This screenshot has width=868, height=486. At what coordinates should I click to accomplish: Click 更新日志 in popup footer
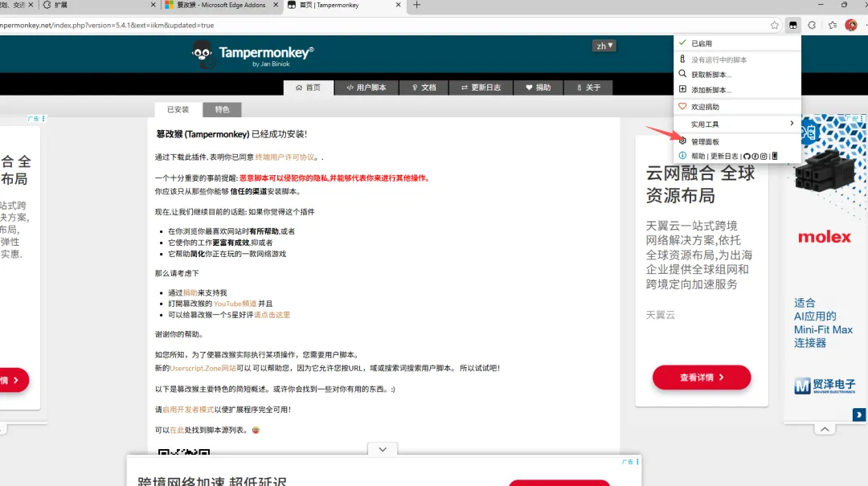[724, 156]
